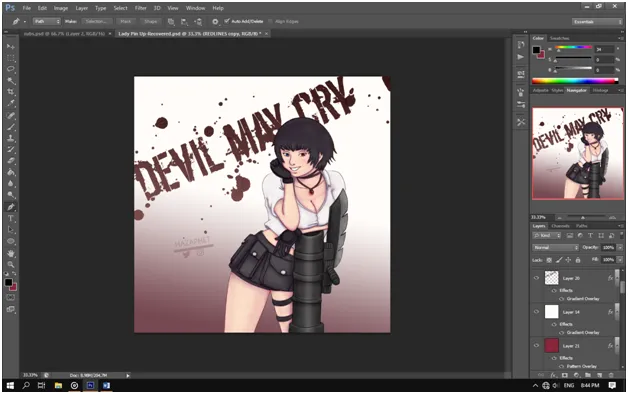Lock transparent pixels in Layers panel
Image resolution: width=628 pixels, height=394 pixels.
tap(549, 260)
